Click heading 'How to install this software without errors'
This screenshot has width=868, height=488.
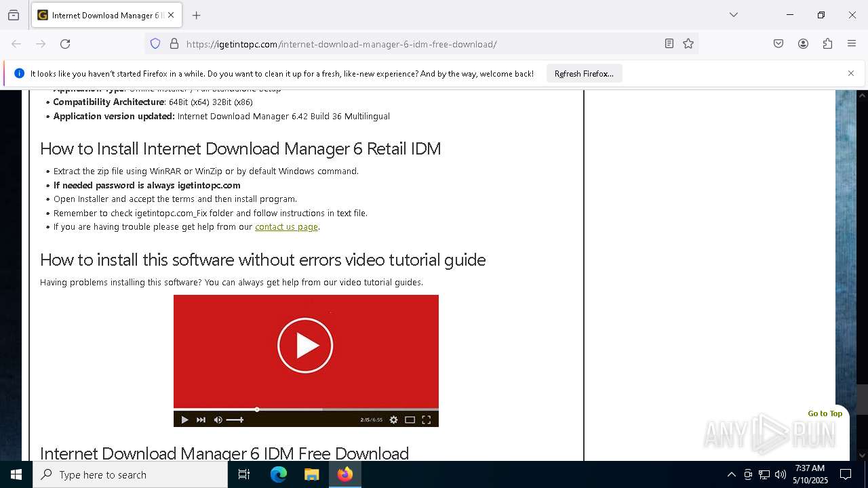[x=191, y=260]
